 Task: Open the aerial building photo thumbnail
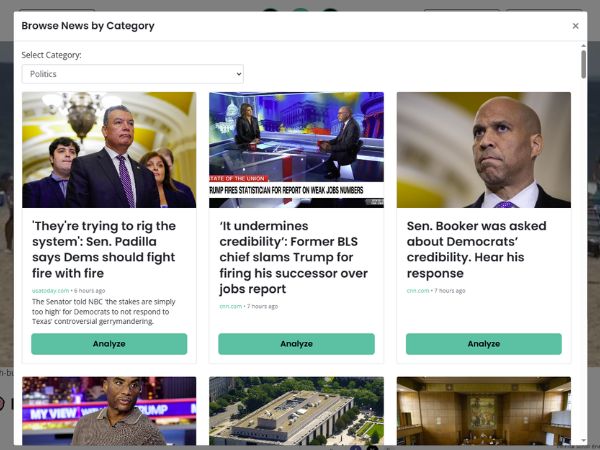(x=296, y=411)
